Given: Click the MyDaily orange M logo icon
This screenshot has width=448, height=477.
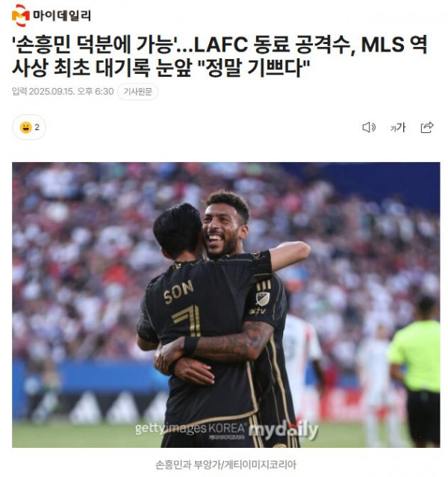Looking at the screenshot, I should [x=20, y=16].
